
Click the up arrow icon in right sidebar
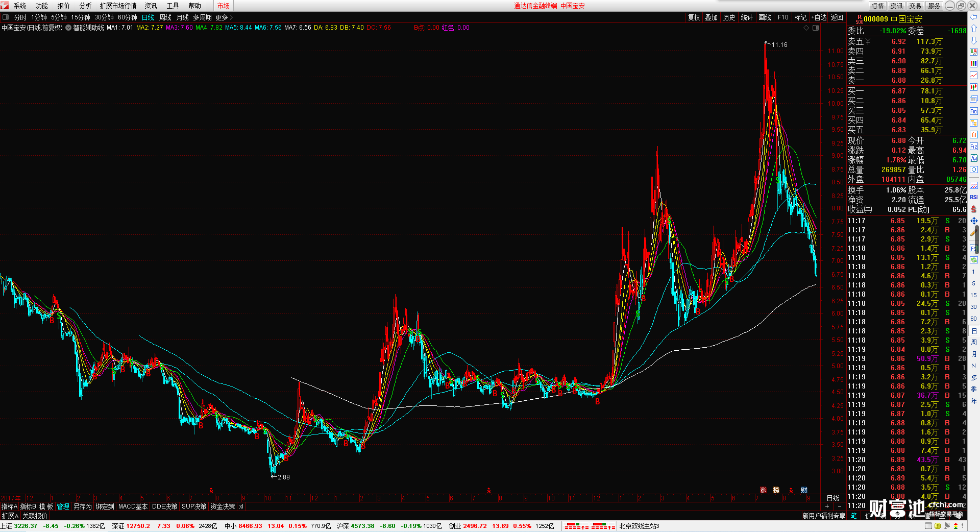tap(973, 29)
